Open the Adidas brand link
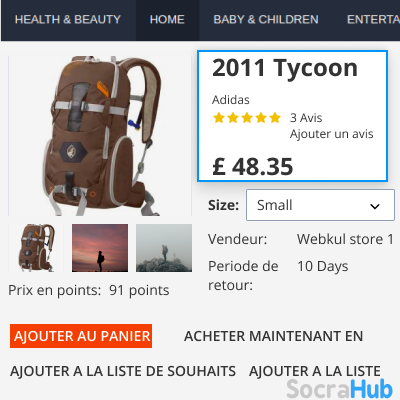400x400 pixels. coord(231,100)
